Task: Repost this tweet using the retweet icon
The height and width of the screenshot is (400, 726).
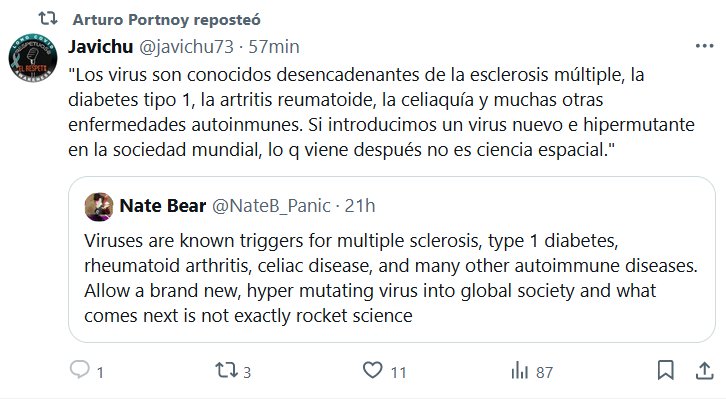Action: 227,372
